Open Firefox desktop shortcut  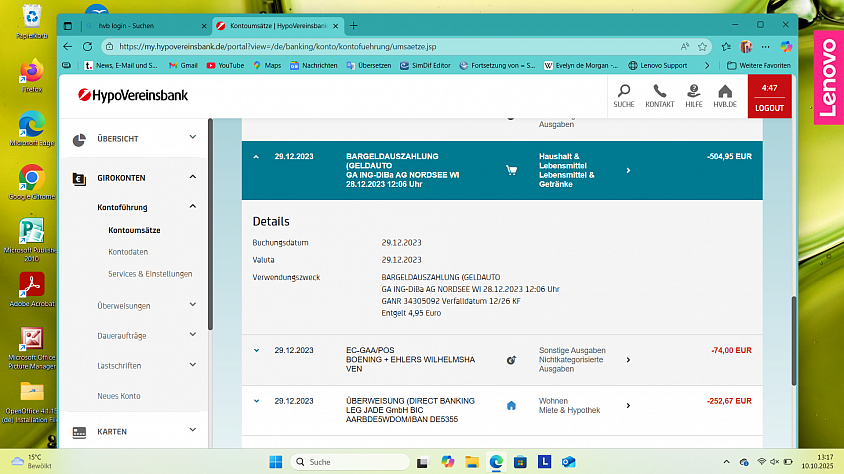[x=32, y=75]
